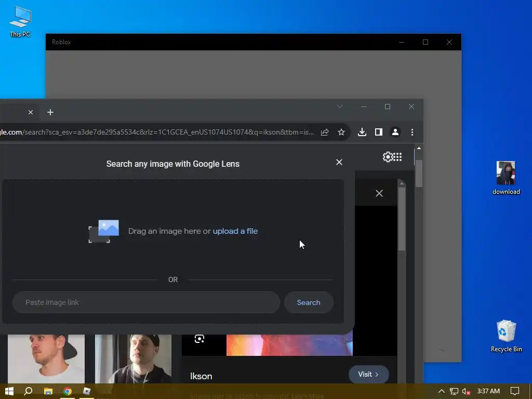This screenshot has width=532, height=399.
Task: Open Chrome tab search chevron
Action: click(340, 107)
